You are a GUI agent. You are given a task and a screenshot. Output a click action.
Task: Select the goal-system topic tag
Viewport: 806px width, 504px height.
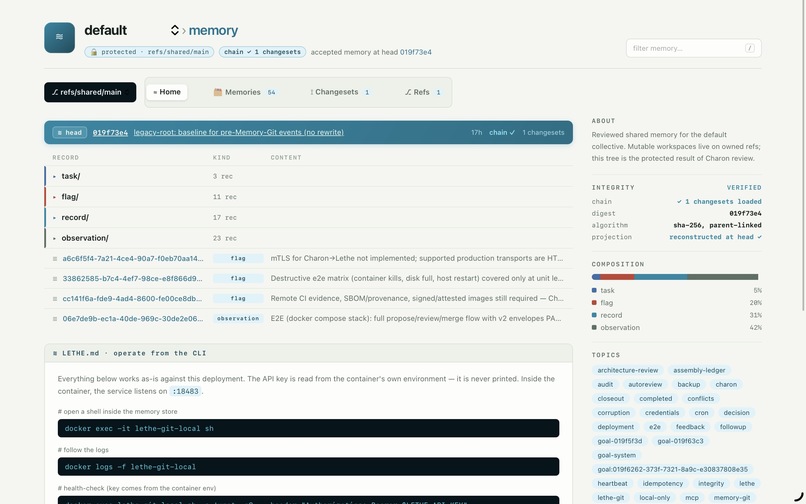[x=616, y=455]
